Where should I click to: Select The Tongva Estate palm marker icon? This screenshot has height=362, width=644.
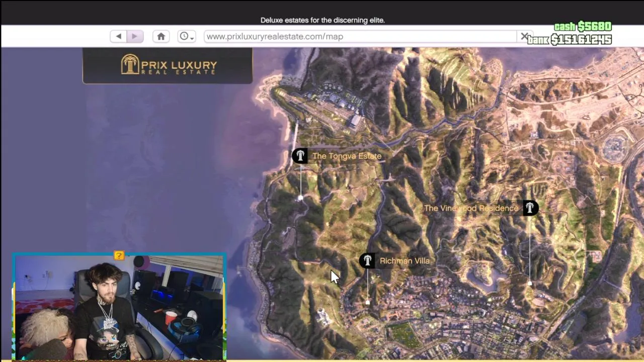(300, 156)
